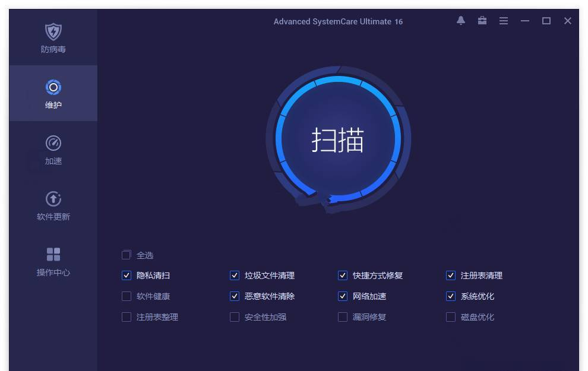The width and height of the screenshot is (588, 371).
Task: Uncheck the 垃圾文件清理 checkbox
Action: 234,275
